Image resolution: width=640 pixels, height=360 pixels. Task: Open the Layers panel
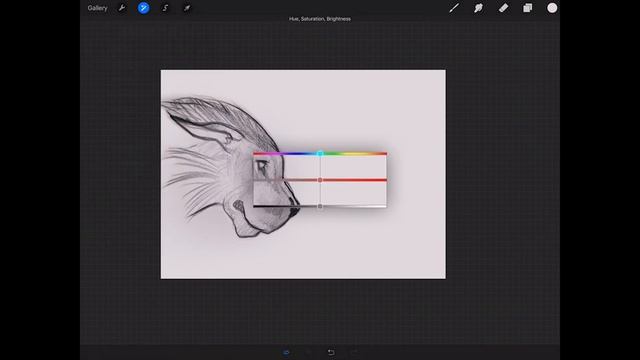527,8
